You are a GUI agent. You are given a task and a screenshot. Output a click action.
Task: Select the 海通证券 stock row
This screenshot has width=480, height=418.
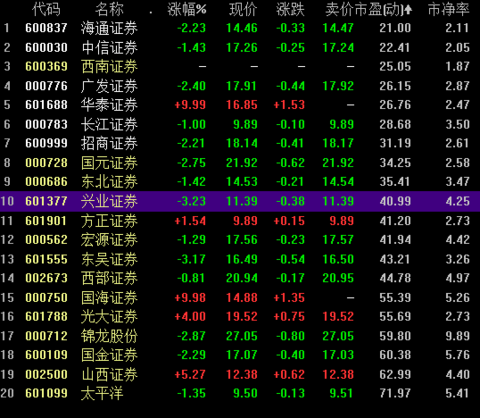coord(240,28)
